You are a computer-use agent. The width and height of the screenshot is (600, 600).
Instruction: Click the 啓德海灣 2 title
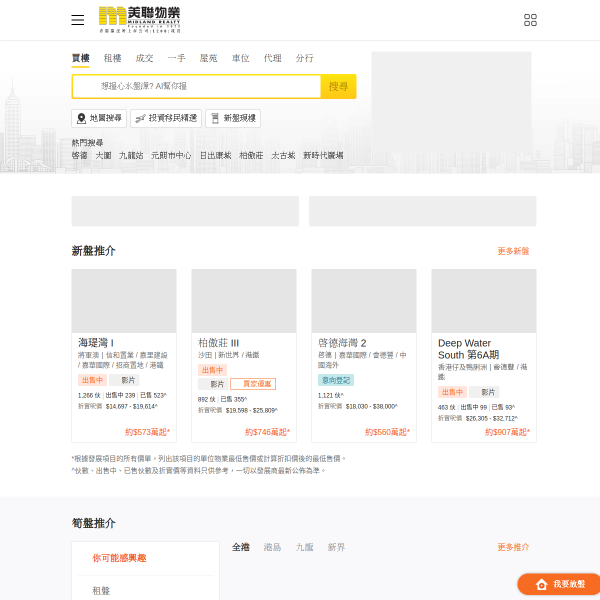[x=342, y=343]
